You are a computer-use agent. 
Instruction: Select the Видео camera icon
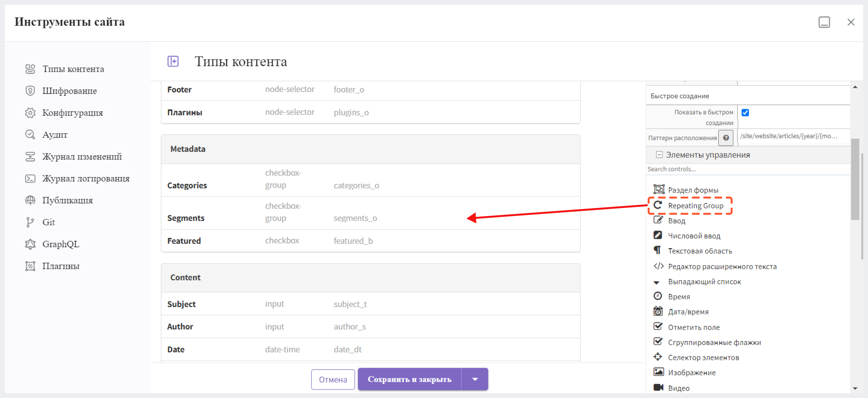(658, 388)
